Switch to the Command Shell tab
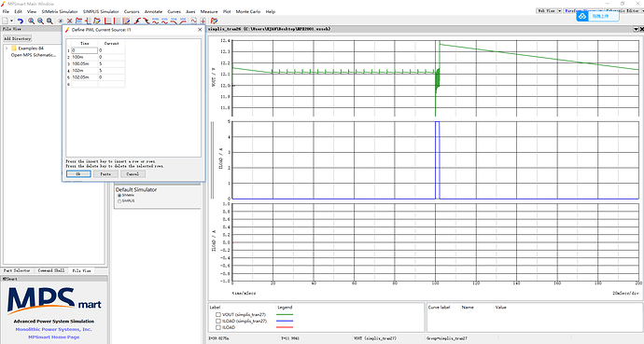This screenshot has width=644, height=344. 51,270
